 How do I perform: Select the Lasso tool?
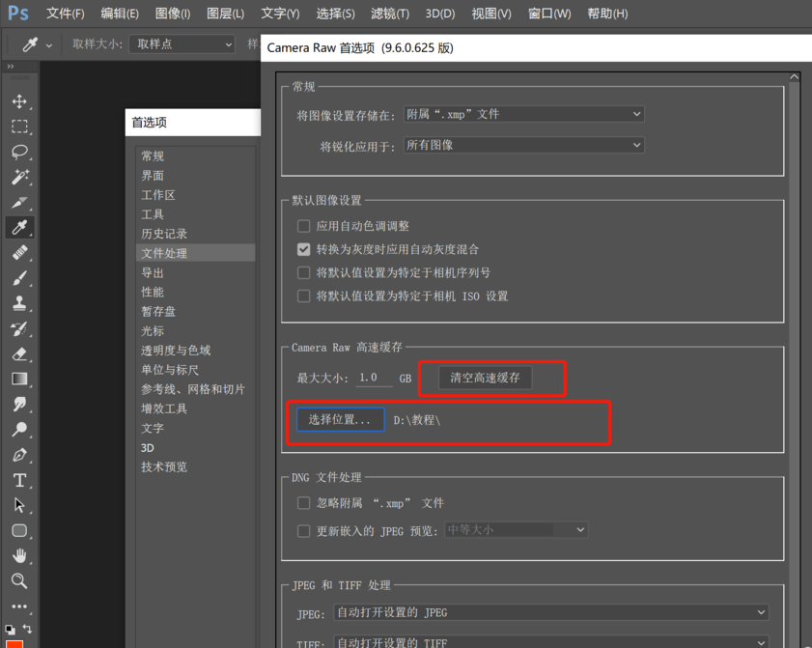[19, 152]
